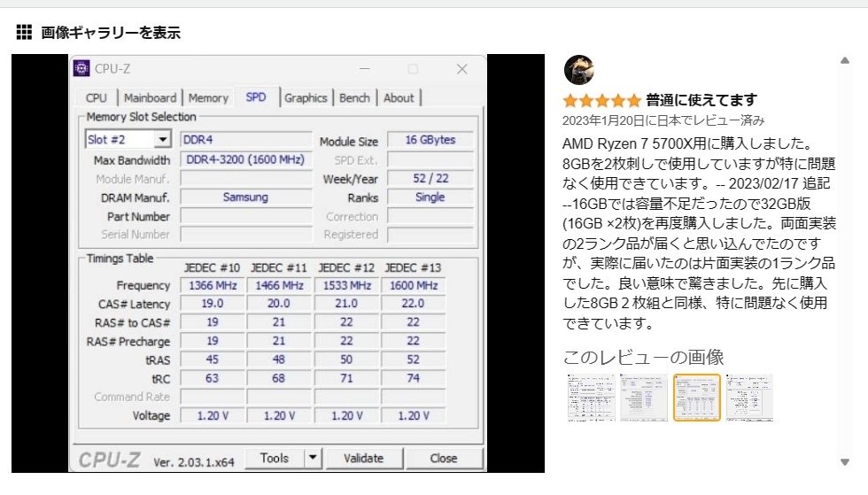This screenshot has height=495, width=868.
Task: Click the tRAS value 45
Action: pos(213,360)
